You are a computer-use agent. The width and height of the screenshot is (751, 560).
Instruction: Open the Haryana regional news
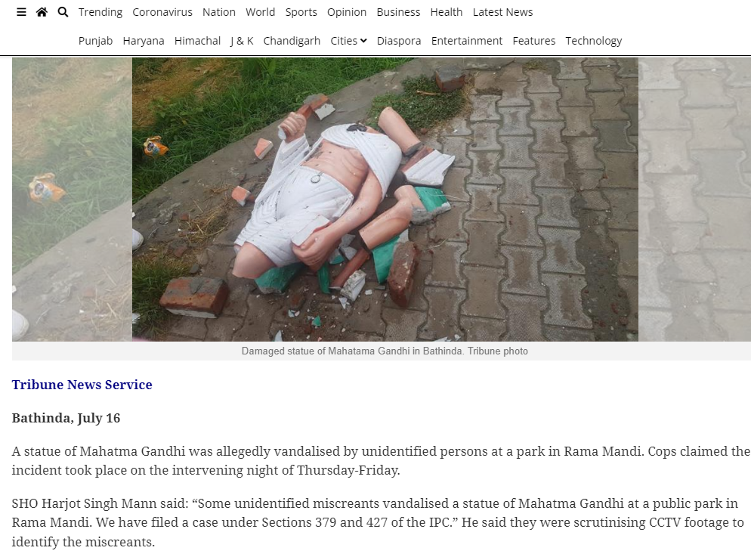(x=144, y=41)
